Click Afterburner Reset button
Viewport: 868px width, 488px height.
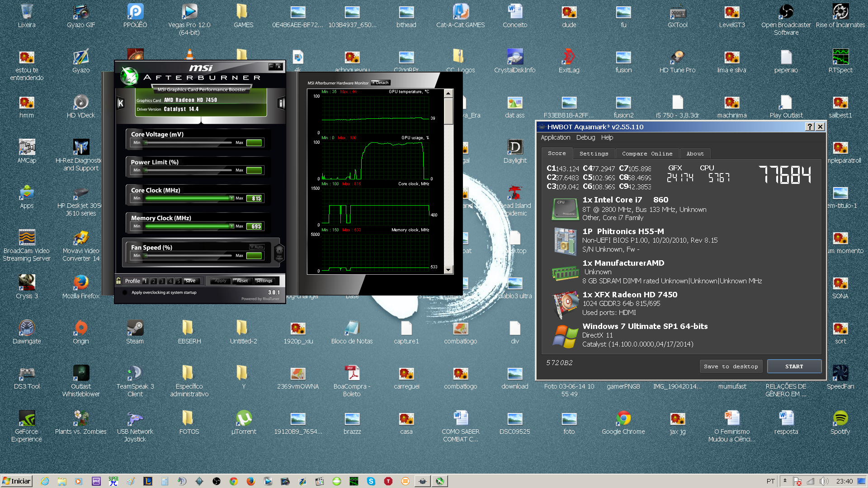coord(242,281)
